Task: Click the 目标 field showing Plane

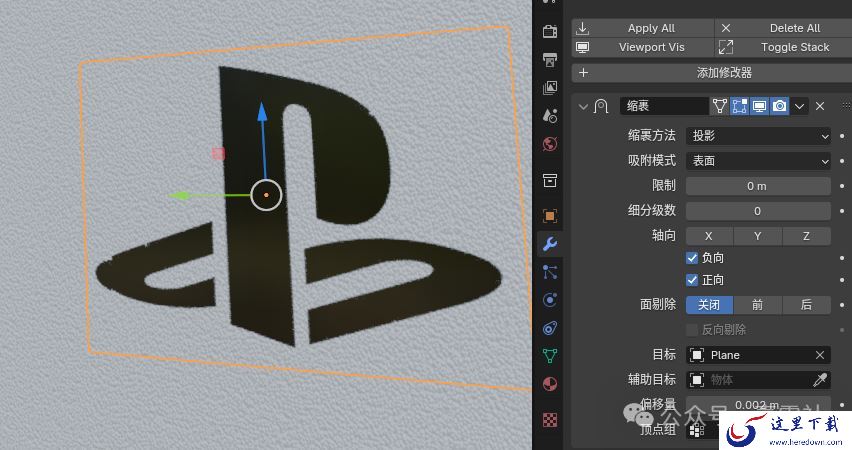Action: (758, 355)
